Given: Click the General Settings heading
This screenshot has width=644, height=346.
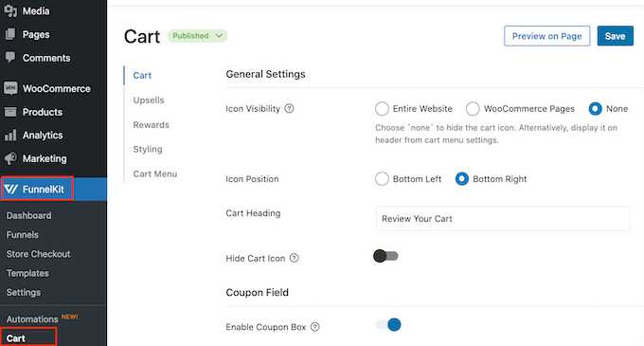Looking at the screenshot, I should pos(265,74).
